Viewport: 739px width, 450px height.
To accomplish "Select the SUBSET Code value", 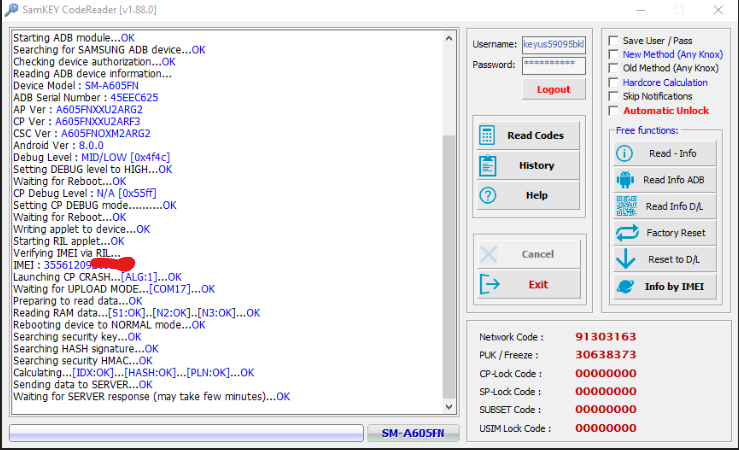I will click(606, 409).
